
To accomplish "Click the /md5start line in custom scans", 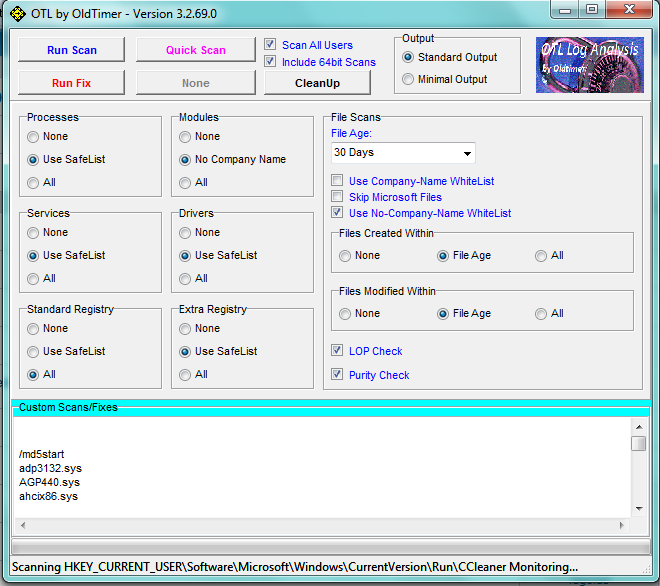I will 42,454.
